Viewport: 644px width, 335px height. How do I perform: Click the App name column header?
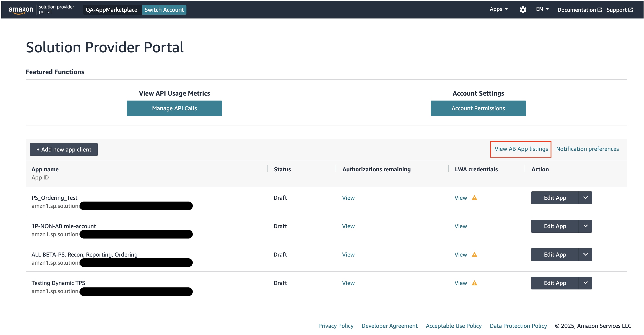(x=45, y=170)
